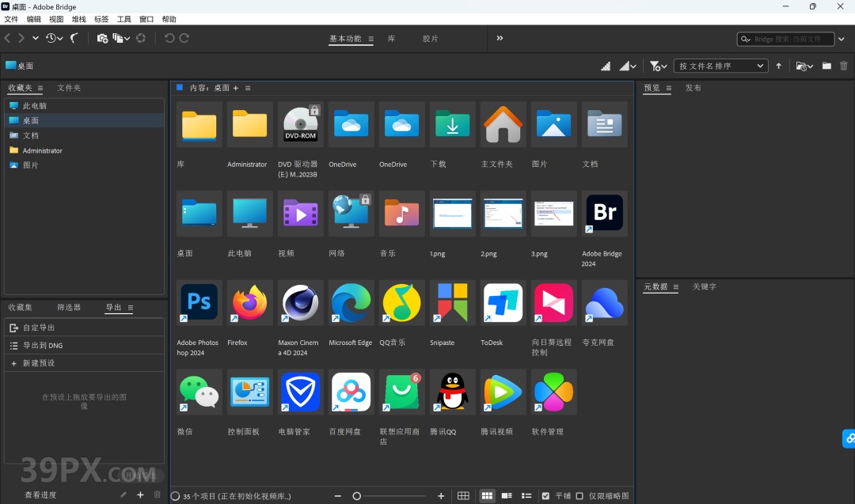This screenshot has height=504, width=855.
Task: Switch to the 胶片 workspace
Action: tap(430, 39)
